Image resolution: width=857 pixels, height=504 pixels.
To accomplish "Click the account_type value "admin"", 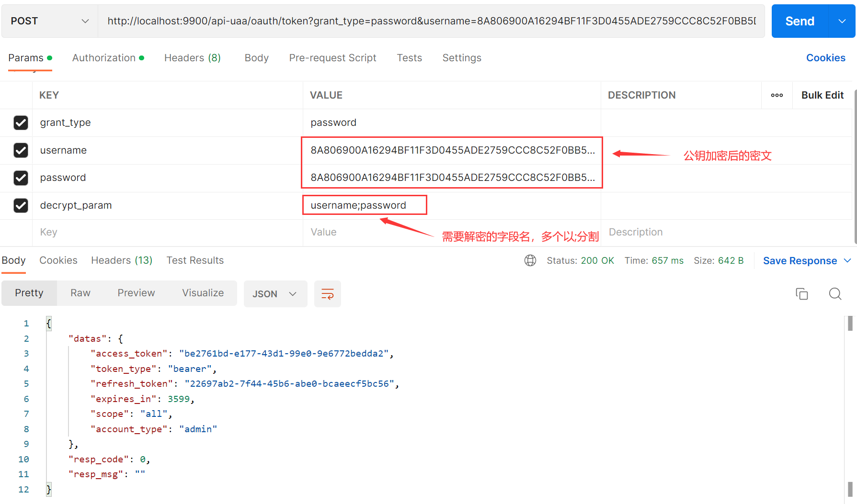I will coord(198,429).
